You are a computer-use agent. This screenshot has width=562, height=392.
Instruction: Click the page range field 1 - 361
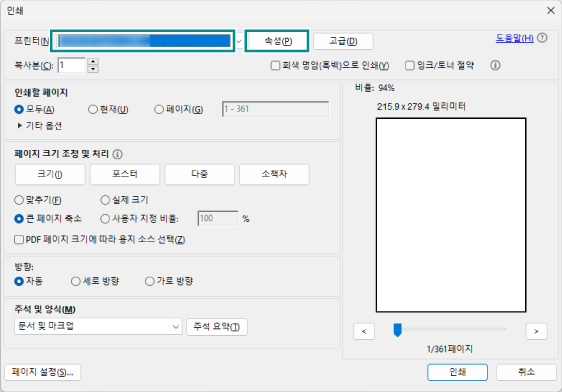pyautogui.click(x=275, y=109)
